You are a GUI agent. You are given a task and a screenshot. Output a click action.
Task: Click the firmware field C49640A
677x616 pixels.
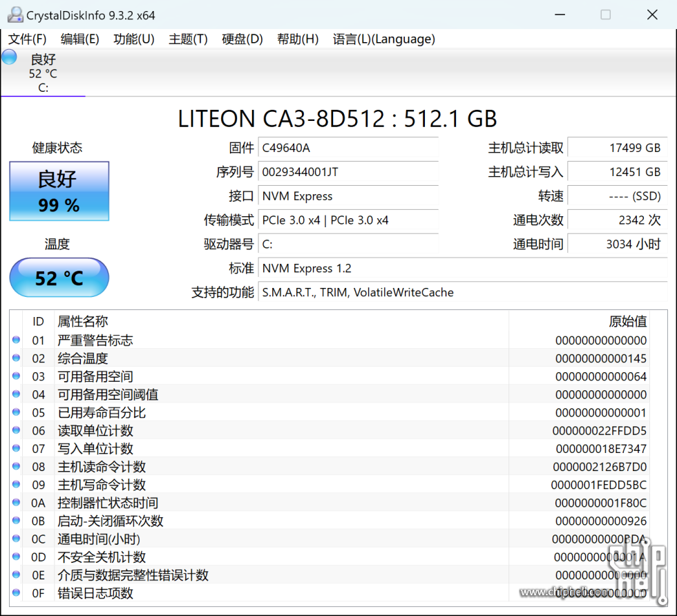tap(348, 148)
